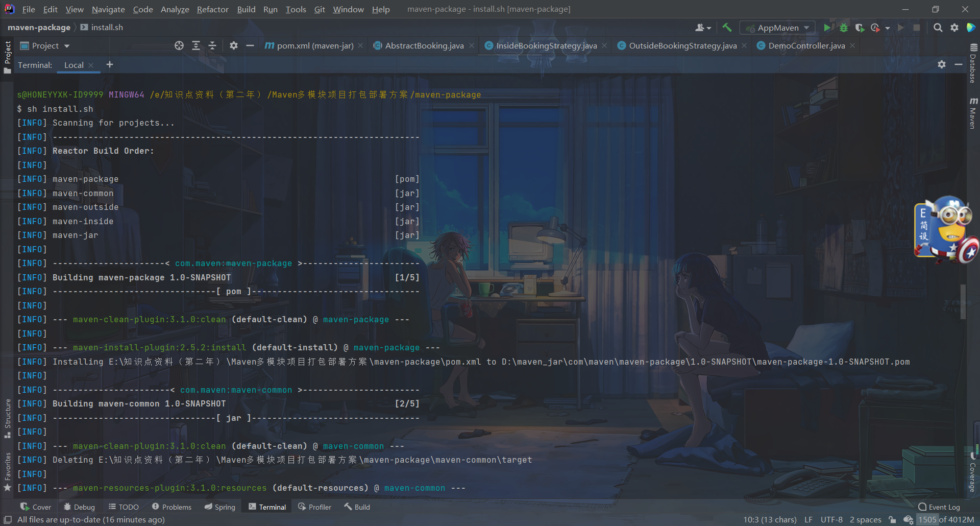Screen dimensions: 980x526
Task: Run AppMaven with Coverage
Action: (x=860, y=28)
